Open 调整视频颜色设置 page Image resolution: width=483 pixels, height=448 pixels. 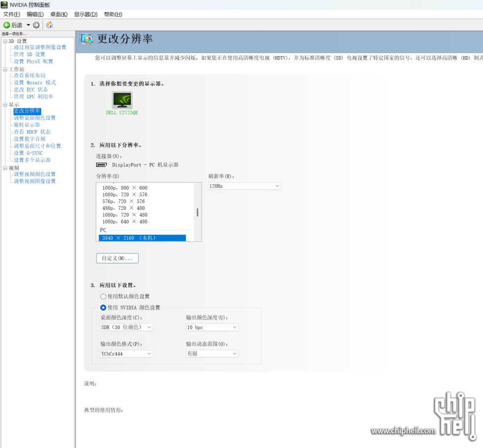coord(34,174)
